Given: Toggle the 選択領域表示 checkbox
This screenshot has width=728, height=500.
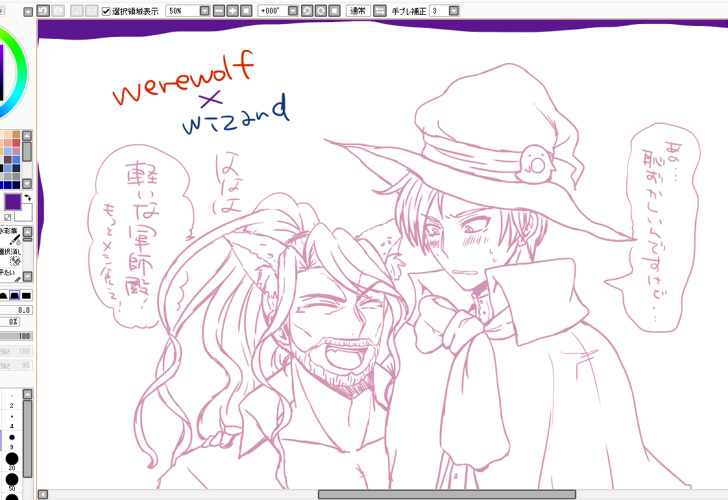Looking at the screenshot, I should [x=106, y=11].
